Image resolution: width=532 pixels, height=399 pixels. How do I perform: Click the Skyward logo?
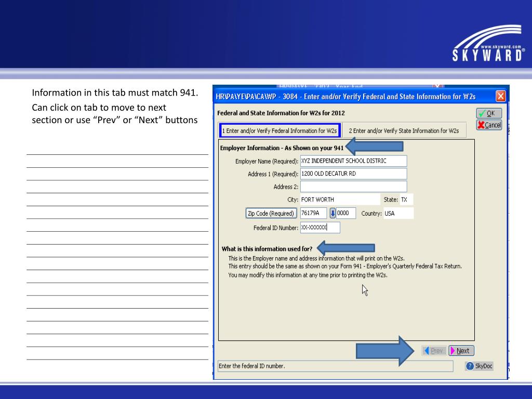488,43
